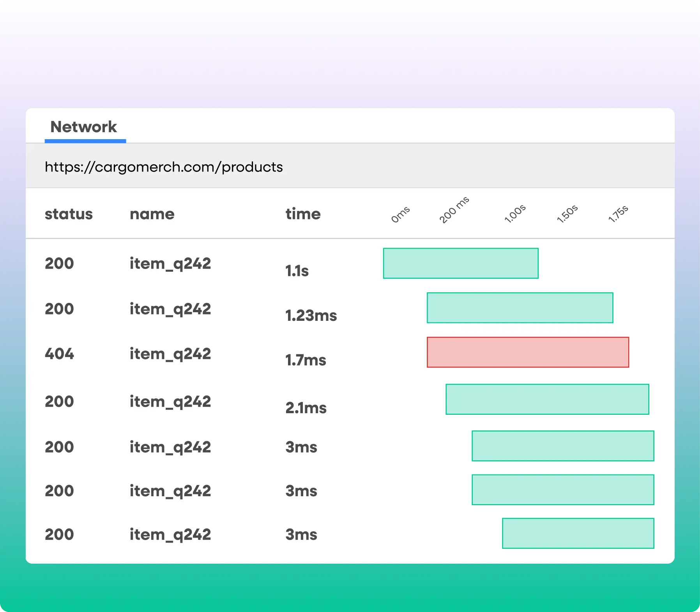The image size is (700, 612).
Task: Sort by the status column header
Action: pos(69,214)
